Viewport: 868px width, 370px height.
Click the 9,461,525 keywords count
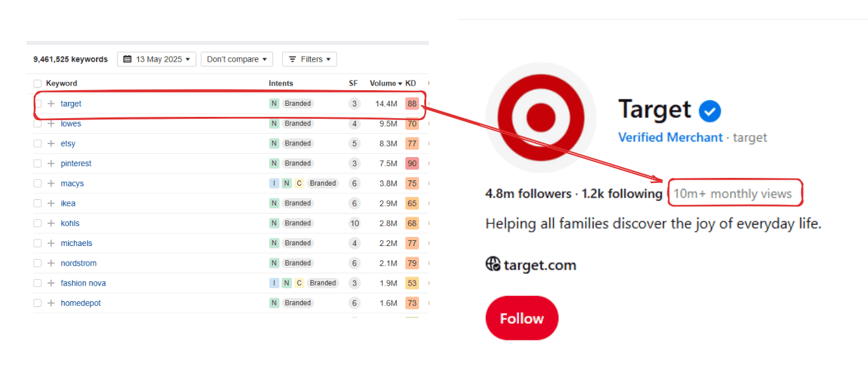[71, 59]
